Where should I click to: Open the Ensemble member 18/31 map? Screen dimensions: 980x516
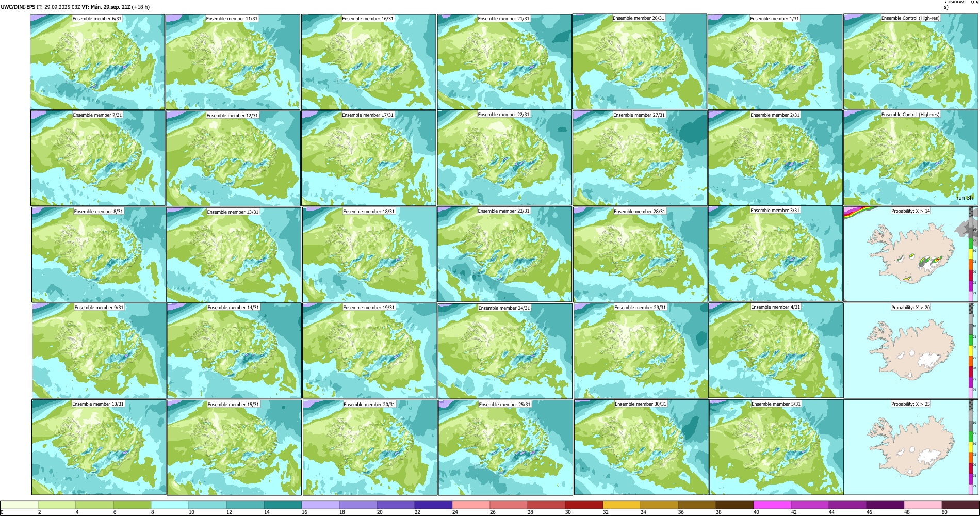pos(369,255)
